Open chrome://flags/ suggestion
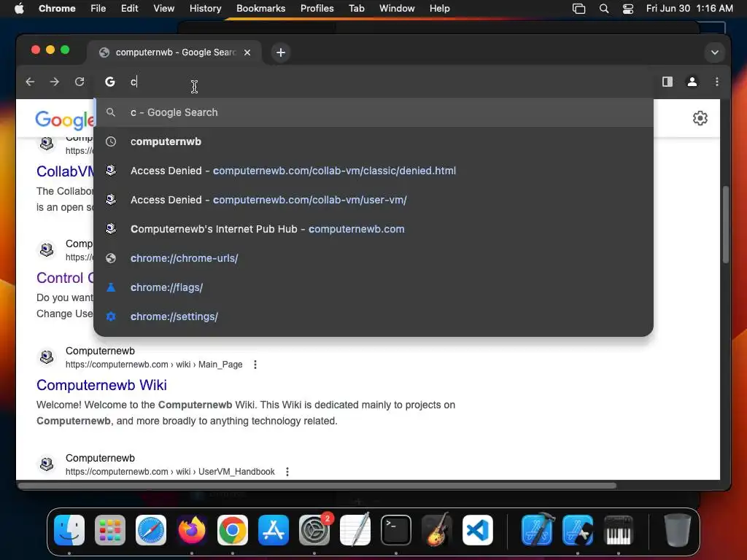Screen dimensions: 747x560 coord(373,287)
